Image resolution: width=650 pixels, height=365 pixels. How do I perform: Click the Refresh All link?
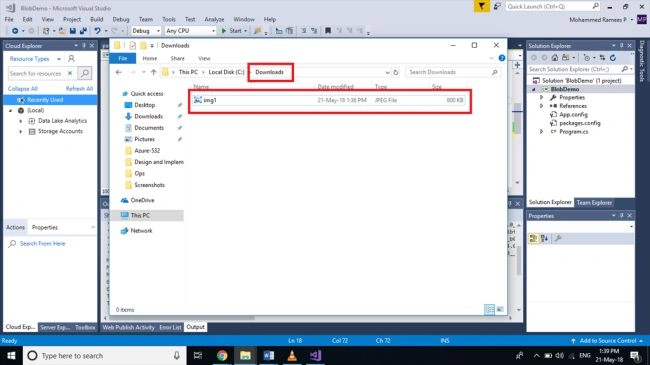[x=79, y=88]
